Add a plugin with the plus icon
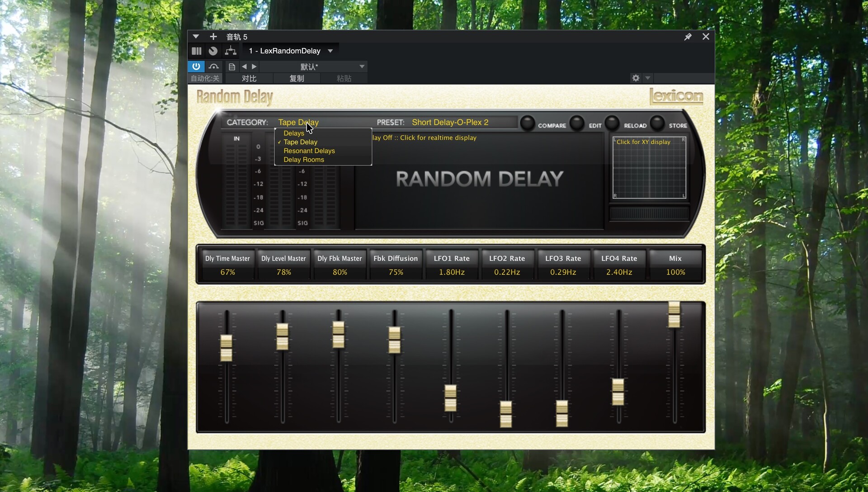The height and width of the screenshot is (492, 868). 213,37
